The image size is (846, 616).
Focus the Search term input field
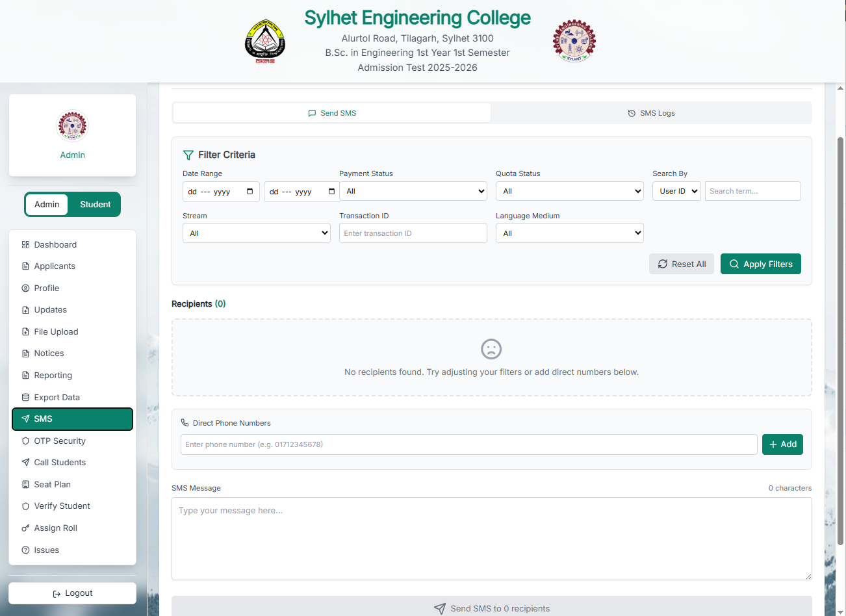tap(753, 191)
